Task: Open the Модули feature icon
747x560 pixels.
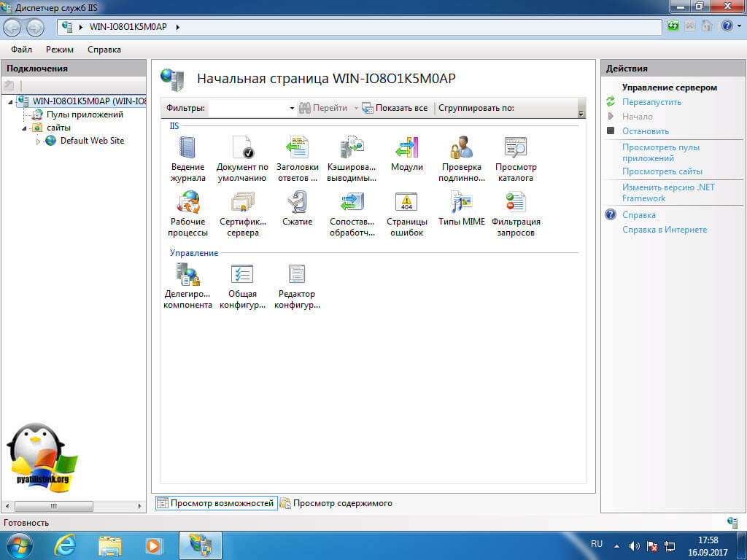Action: coord(406,149)
